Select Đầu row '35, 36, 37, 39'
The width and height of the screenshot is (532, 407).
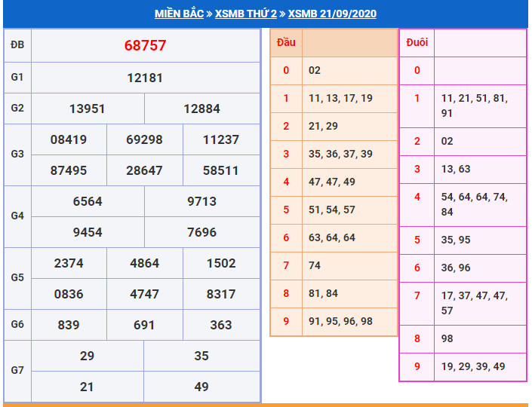pyautogui.click(x=340, y=154)
